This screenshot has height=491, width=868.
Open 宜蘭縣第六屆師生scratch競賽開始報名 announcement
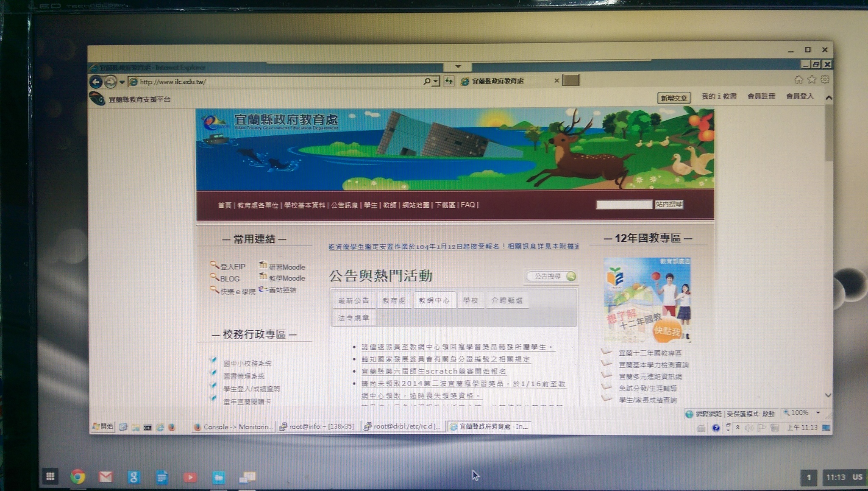tap(434, 371)
